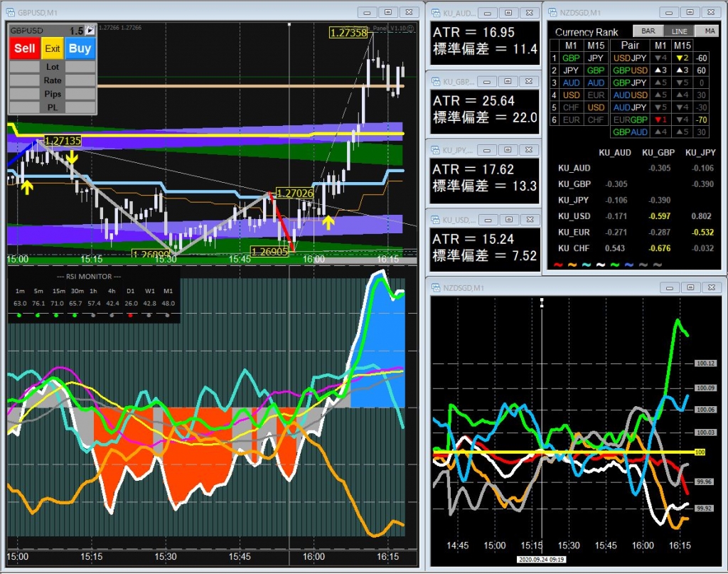Click the white wave legend icon
The width and height of the screenshot is (728, 574).
(x=599, y=265)
